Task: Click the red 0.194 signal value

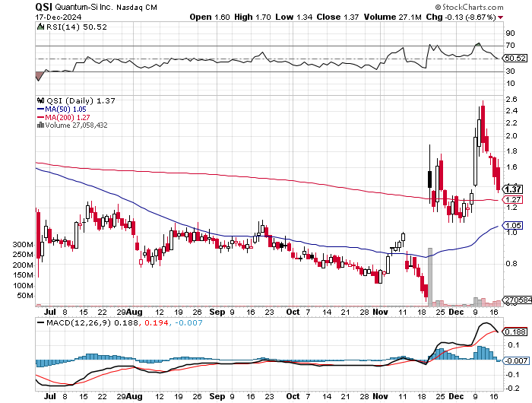Action: (157, 322)
